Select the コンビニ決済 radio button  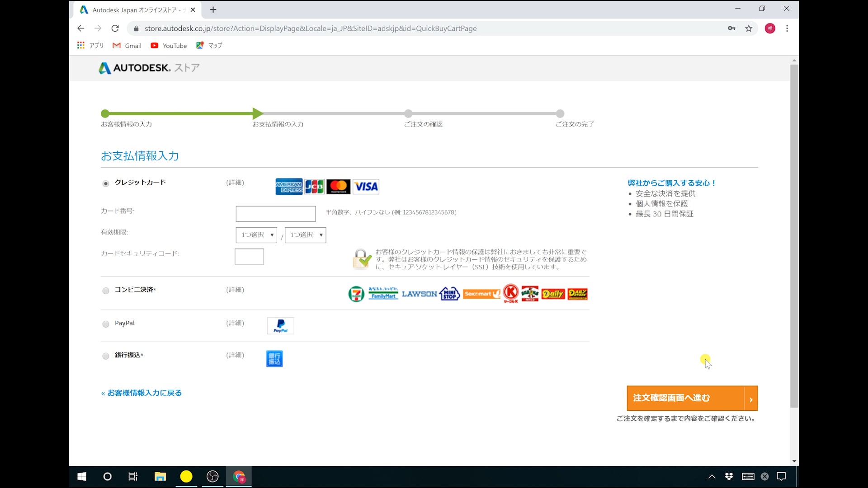tap(106, 291)
